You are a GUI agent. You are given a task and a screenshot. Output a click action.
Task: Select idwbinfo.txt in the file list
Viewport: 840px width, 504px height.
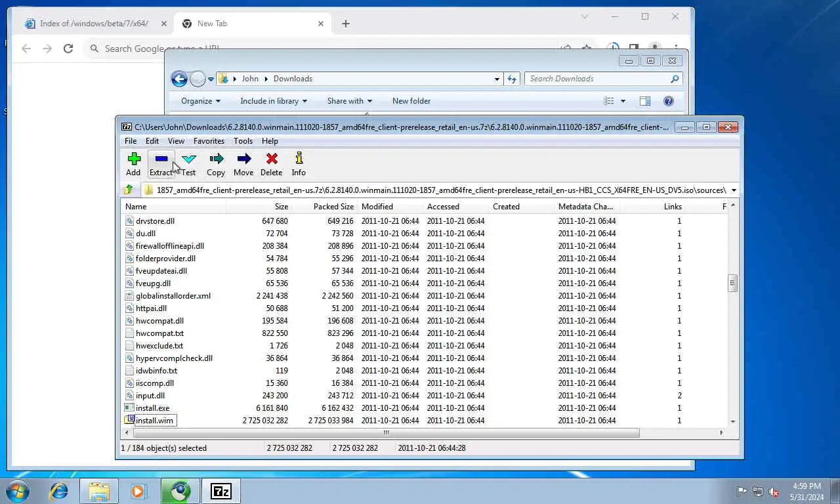tap(156, 371)
